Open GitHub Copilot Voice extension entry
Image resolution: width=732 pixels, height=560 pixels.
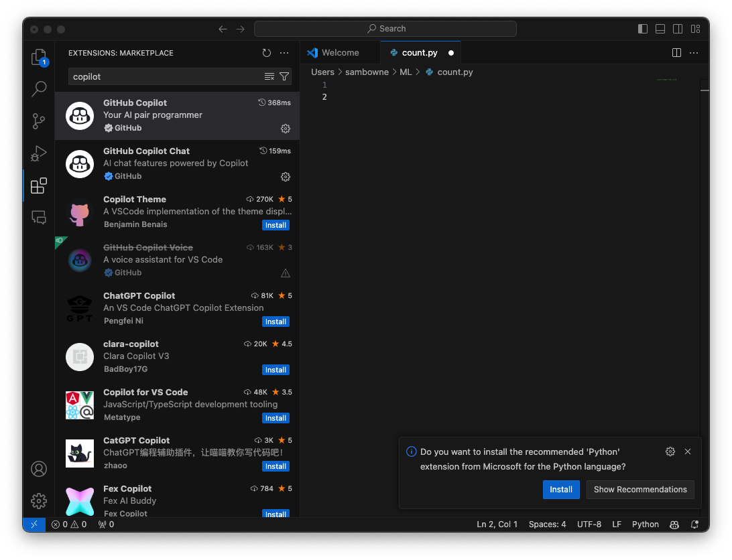pyautogui.click(x=178, y=261)
